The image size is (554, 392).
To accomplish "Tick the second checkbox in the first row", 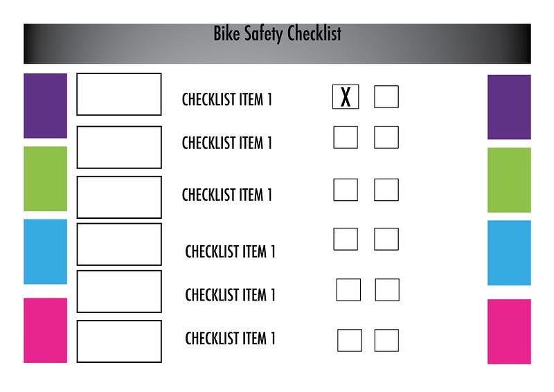I will click(x=386, y=96).
